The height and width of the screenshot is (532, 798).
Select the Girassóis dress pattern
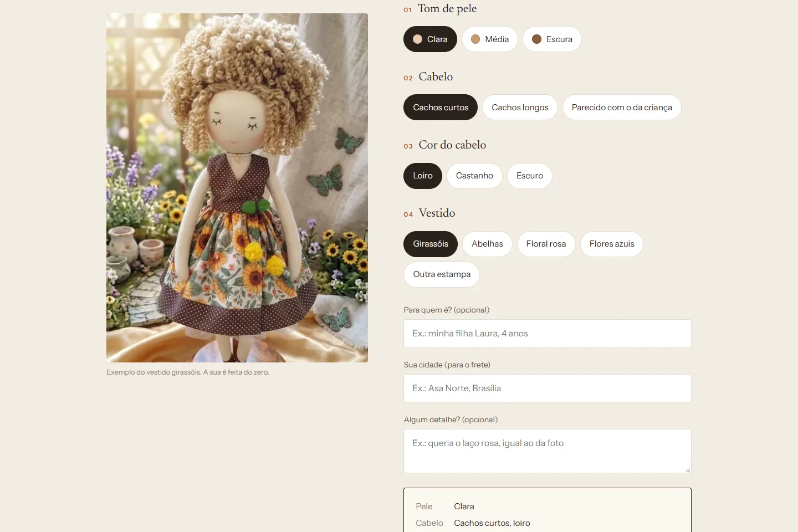[x=431, y=244]
